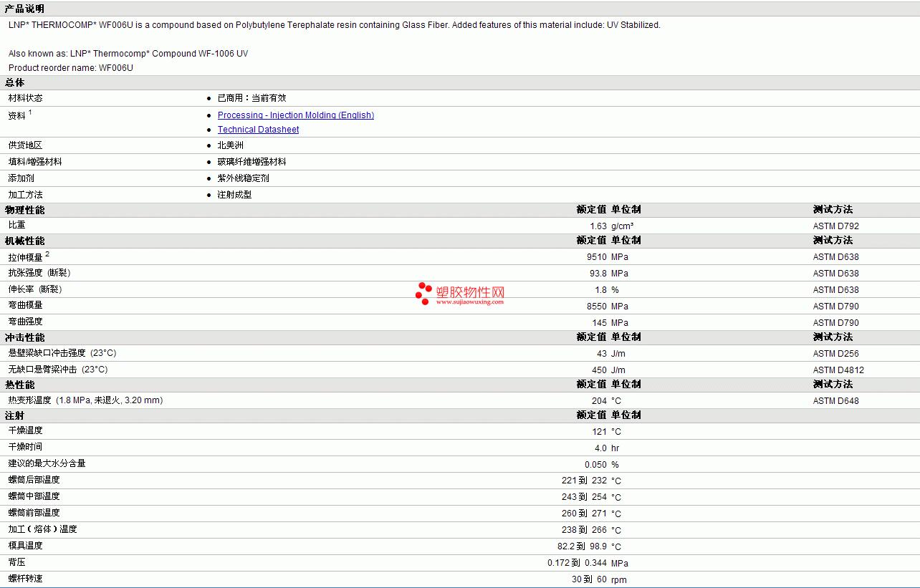Select the 产品说明 section header
This screenshot has height=588, width=920.
(24, 9)
